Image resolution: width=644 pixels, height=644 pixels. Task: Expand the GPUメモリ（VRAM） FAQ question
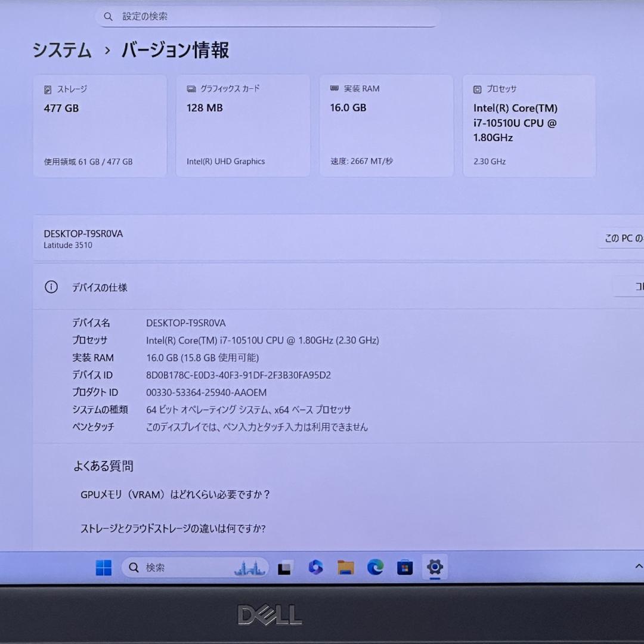click(175, 494)
